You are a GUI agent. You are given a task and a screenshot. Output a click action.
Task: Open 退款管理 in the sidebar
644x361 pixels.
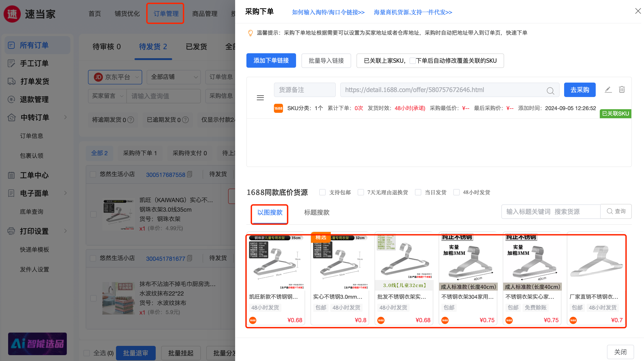pos(34,99)
